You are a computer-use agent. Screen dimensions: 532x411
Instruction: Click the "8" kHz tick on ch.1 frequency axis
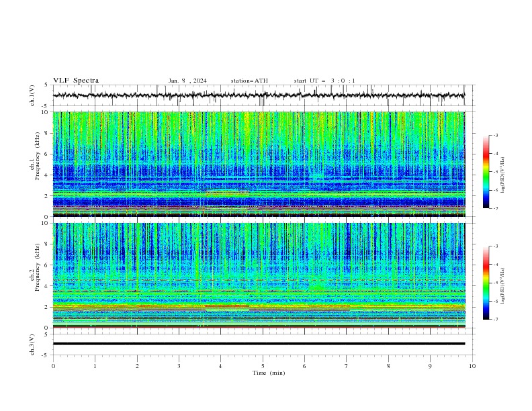(47, 133)
